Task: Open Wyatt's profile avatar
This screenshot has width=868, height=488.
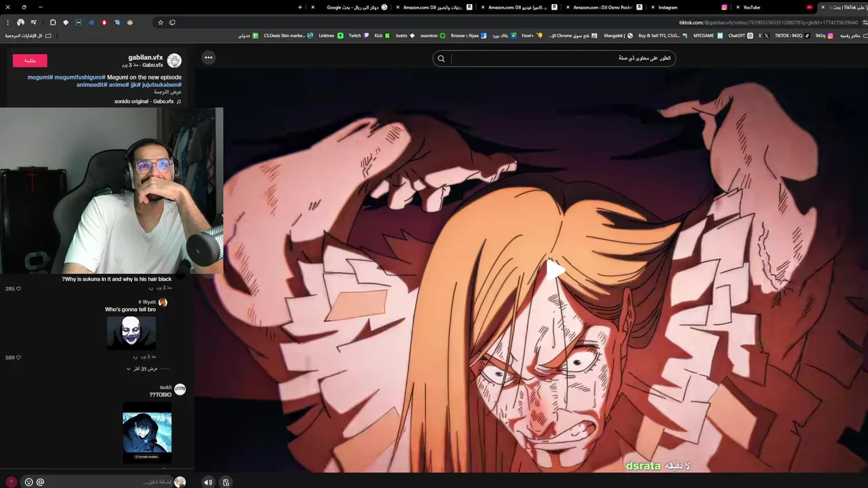Action: pyautogui.click(x=163, y=302)
